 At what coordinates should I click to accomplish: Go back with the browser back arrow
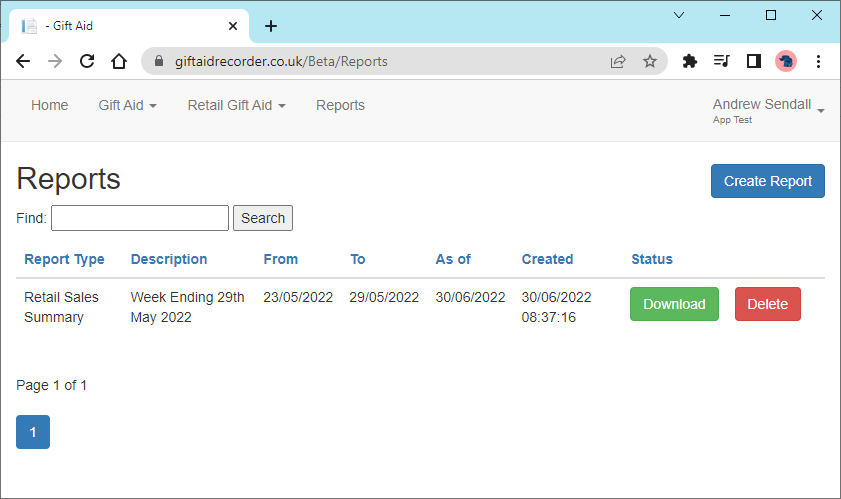[23, 61]
